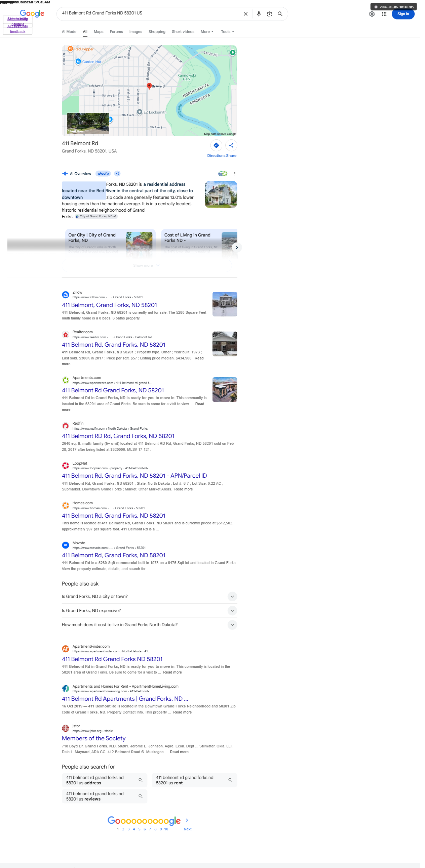Viewport: 425px width, 868px height.
Task: Click Accessibility feedback link
Action: (x=17, y=29)
